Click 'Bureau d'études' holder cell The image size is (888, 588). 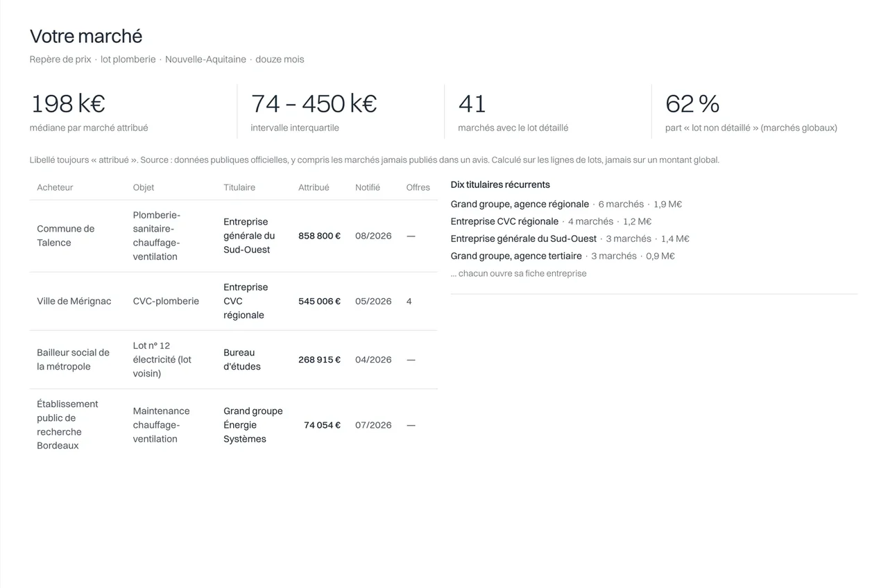point(242,359)
